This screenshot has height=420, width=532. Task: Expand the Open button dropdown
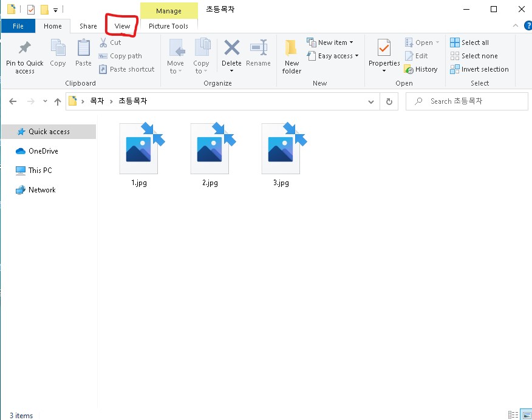point(437,42)
